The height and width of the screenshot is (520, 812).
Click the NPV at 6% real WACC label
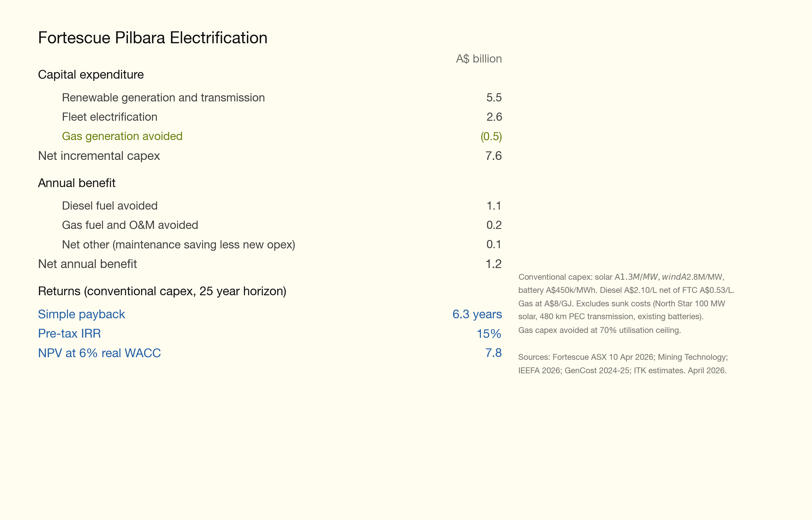point(99,353)
